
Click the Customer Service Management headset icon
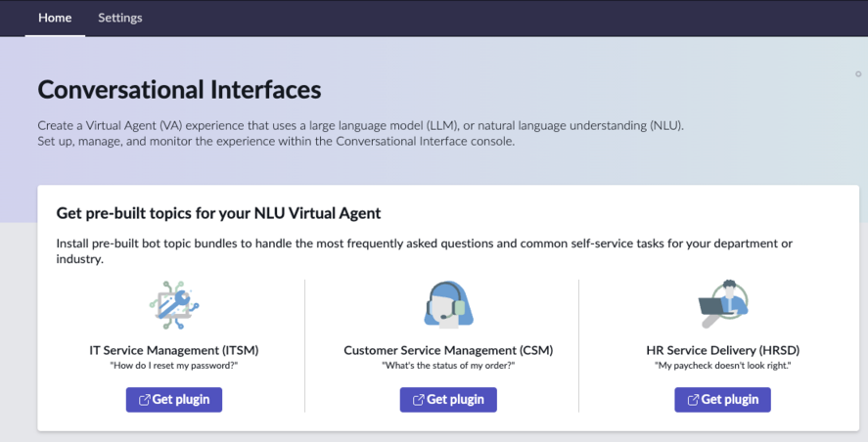[448, 305]
